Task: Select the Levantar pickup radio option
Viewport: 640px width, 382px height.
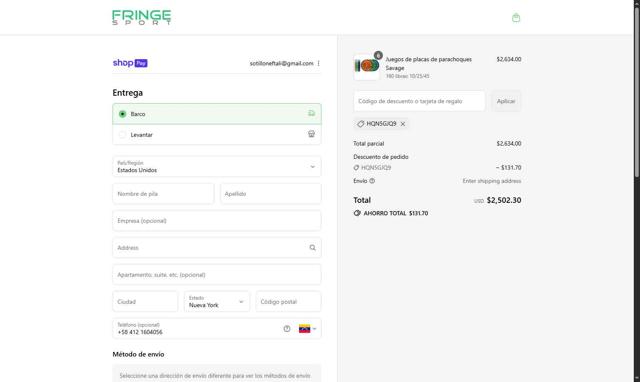Action: pos(122,134)
